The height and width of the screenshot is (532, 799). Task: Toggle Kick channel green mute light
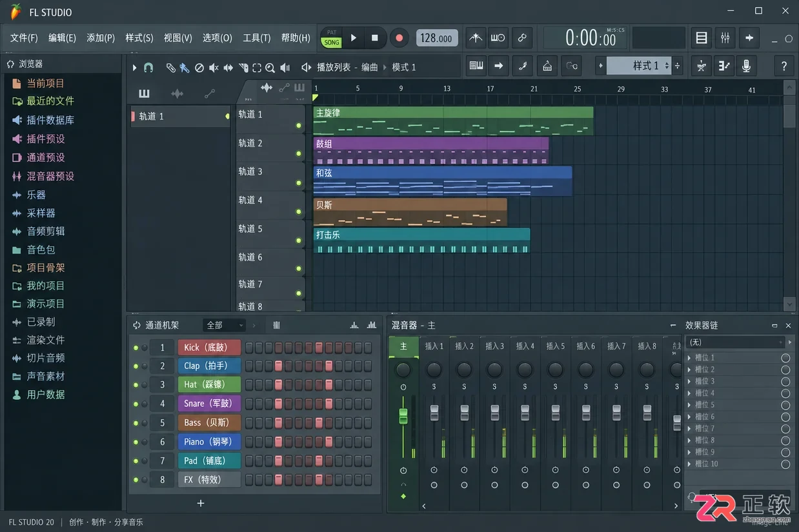coord(136,348)
